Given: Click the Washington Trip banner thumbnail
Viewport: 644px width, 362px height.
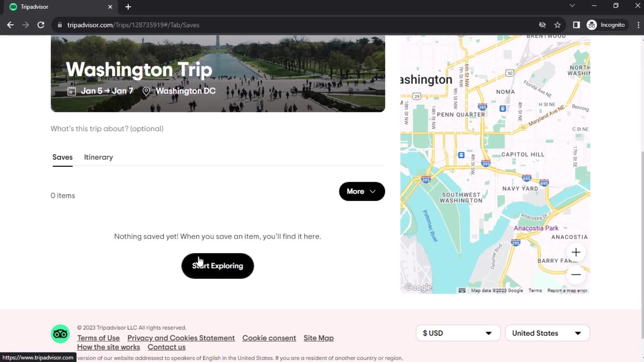Looking at the screenshot, I should (x=218, y=74).
